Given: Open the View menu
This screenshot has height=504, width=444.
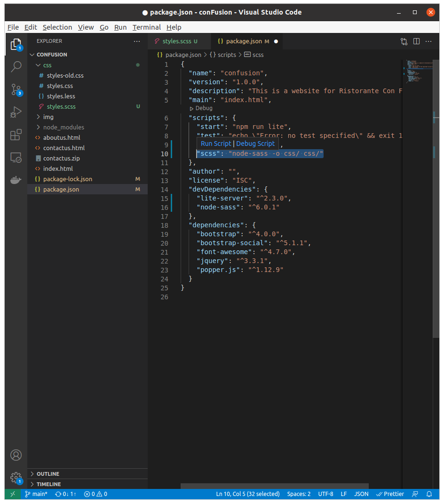Looking at the screenshot, I should click(x=86, y=27).
